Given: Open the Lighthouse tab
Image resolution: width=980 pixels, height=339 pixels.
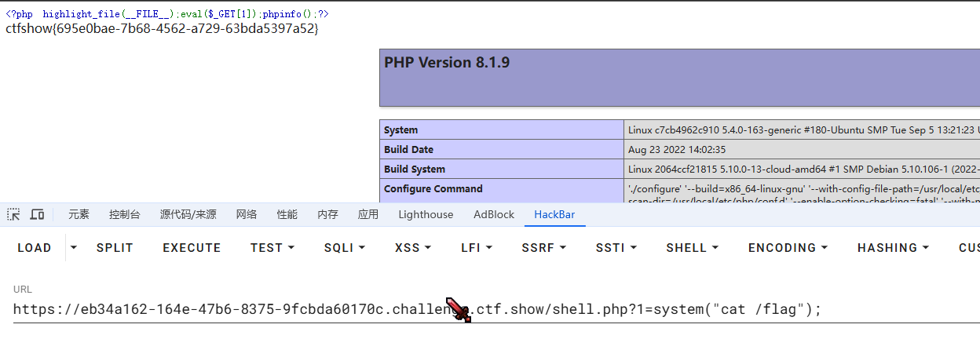Looking at the screenshot, I should tap(426, 214).
